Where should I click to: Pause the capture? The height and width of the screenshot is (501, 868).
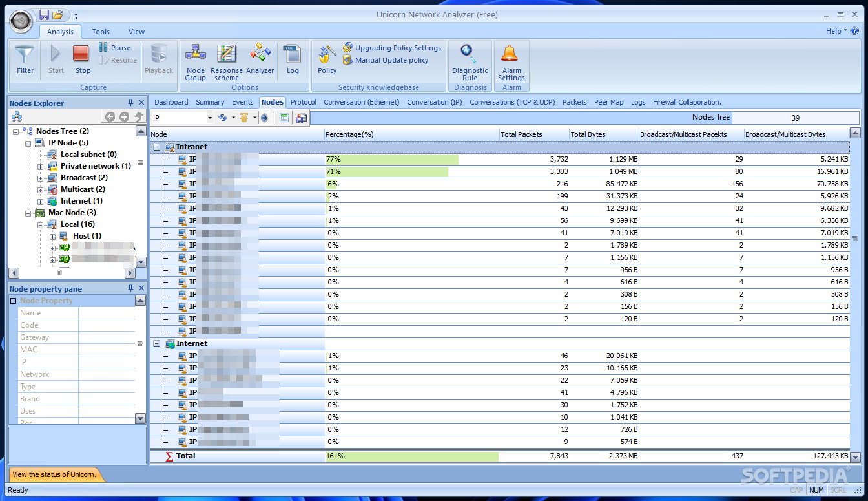click(x=114, y=48)
